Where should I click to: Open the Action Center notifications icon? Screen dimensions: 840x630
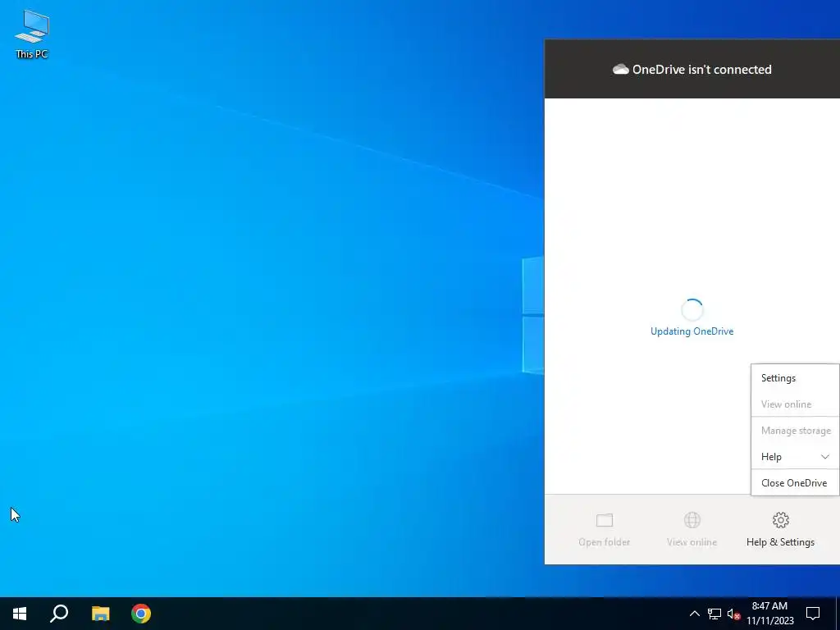(813, 614)
